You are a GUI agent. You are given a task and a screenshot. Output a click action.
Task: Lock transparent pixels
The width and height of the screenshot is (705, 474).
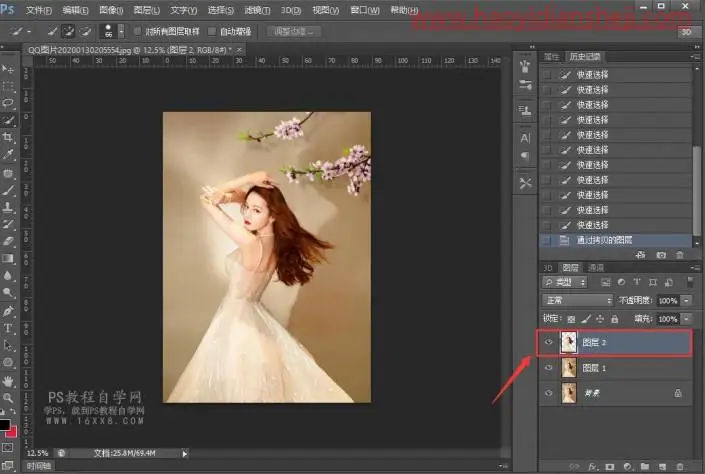pyautogui.click(x=571, y=319)
